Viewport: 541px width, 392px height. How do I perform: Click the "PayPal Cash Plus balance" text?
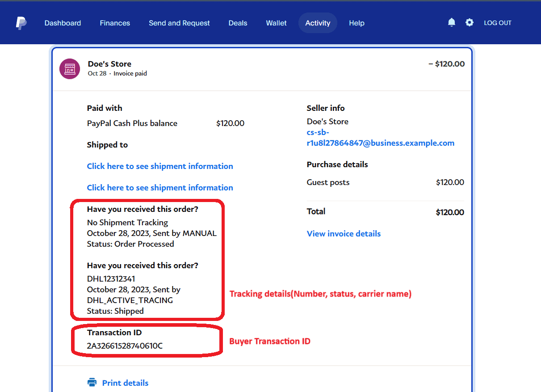coord(132,123)
